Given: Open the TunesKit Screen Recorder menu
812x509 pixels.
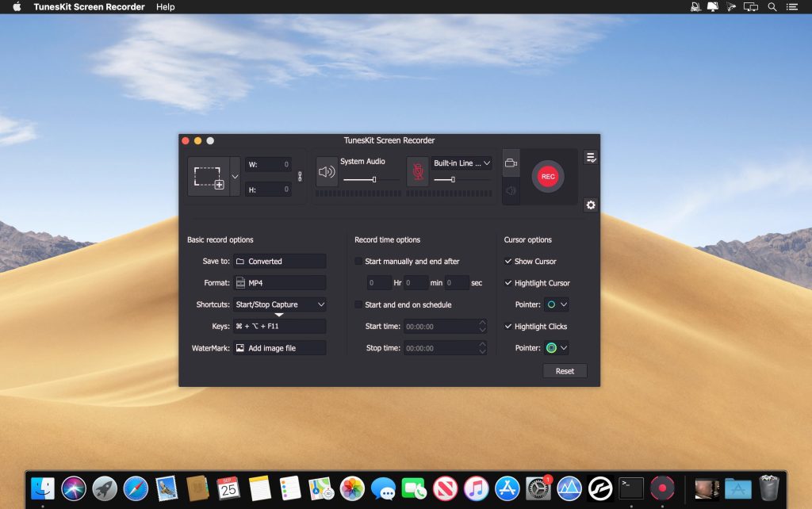Looking at the screenshot, I should (x=88, y=7).
